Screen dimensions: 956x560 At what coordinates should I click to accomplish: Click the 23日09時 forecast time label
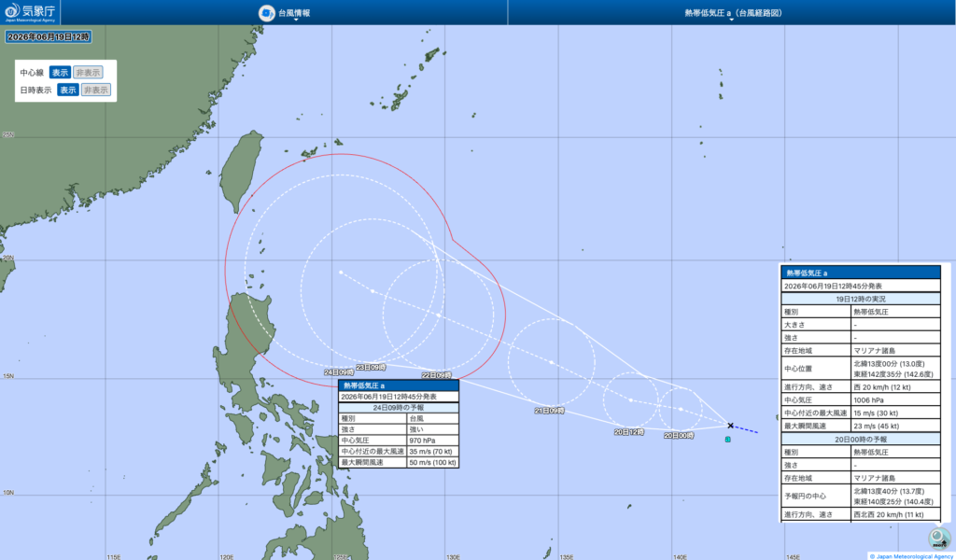371,368
